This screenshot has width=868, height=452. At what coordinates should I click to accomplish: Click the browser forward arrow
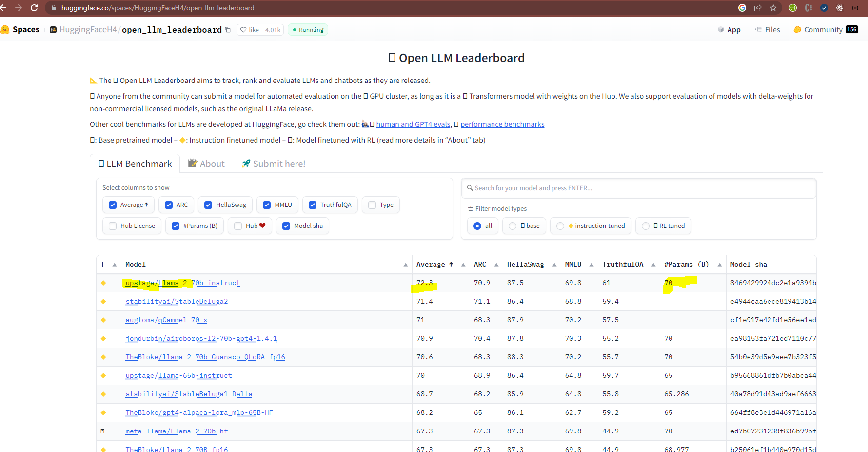pyautogui.click(x=19, y=8)
